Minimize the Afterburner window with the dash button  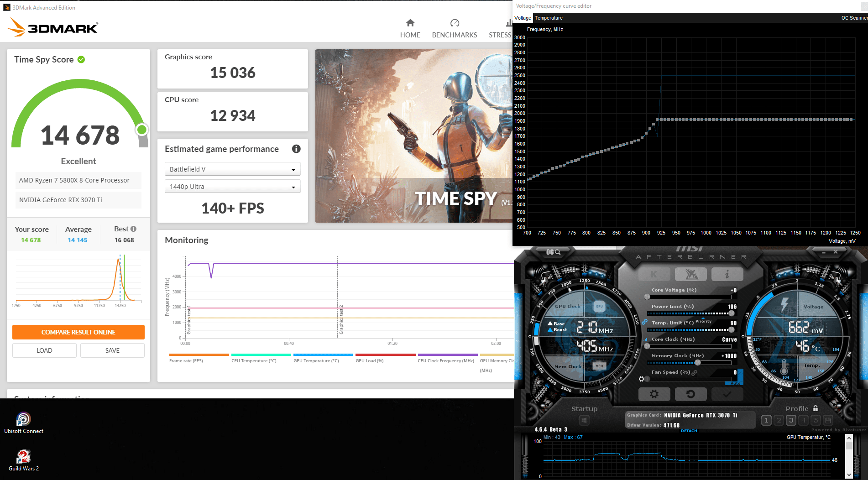pos(824,252)
